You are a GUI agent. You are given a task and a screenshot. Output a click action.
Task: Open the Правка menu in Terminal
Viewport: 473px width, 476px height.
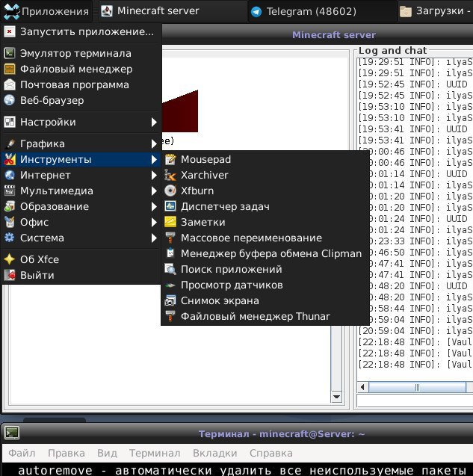[67, 454]
